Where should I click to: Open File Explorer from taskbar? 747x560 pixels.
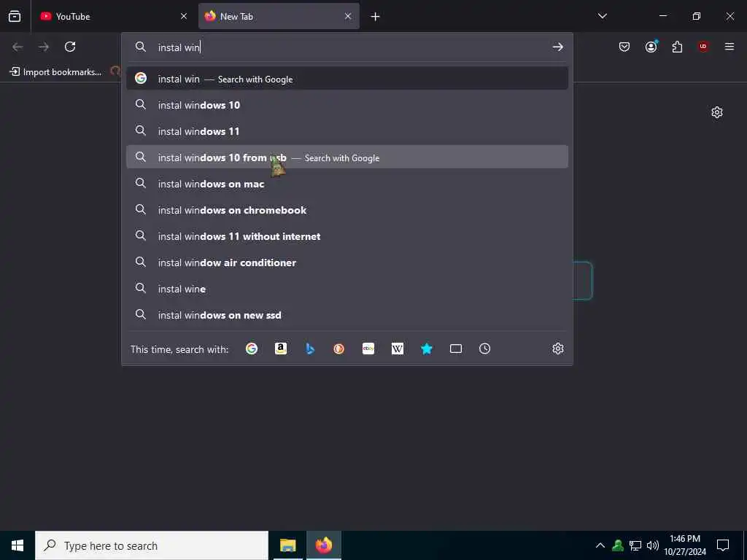[x=287, y=545]
